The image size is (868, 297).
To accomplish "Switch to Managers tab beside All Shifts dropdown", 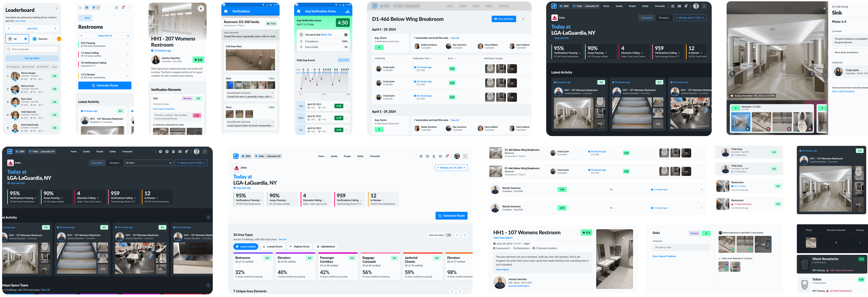I will (x=114, y=163).
